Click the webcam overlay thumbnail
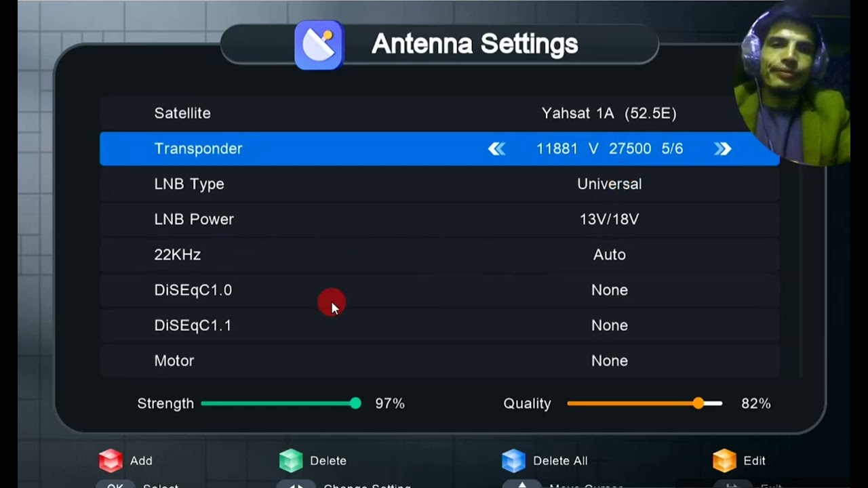868x488 pixels. pos(791,85)
